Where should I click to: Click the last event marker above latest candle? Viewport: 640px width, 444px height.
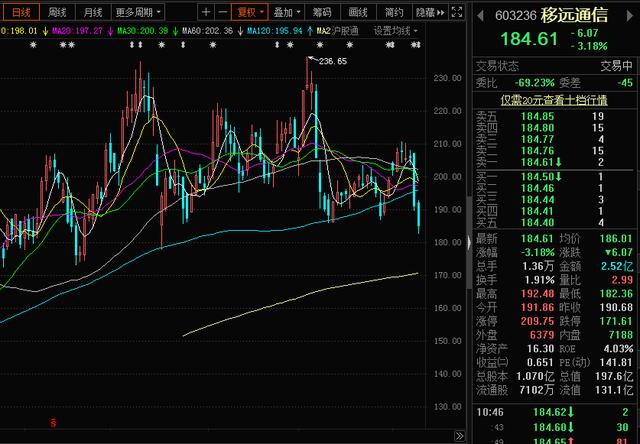click(x=416, y=45)
